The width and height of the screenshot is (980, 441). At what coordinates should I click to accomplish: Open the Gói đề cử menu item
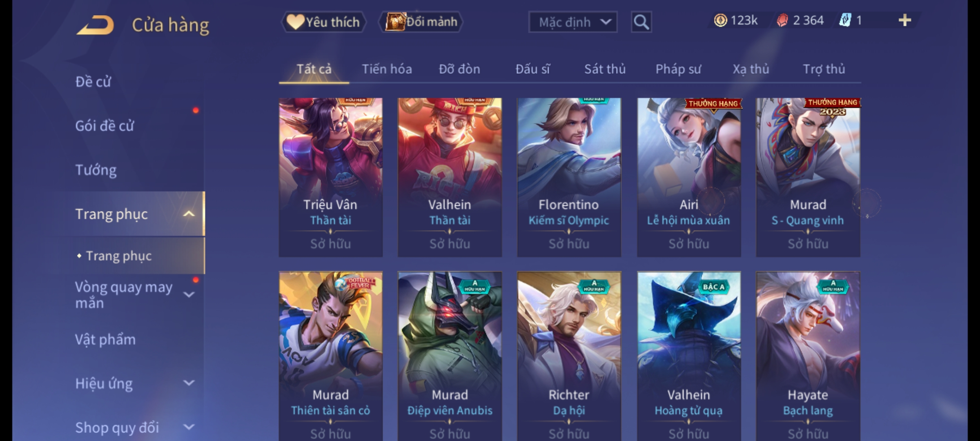point(105,126)
